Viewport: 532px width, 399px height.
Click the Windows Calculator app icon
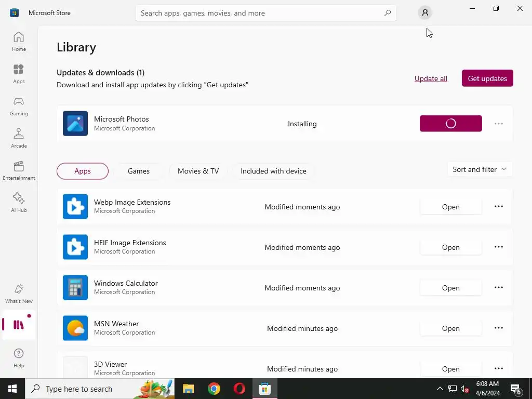[75, 288]
